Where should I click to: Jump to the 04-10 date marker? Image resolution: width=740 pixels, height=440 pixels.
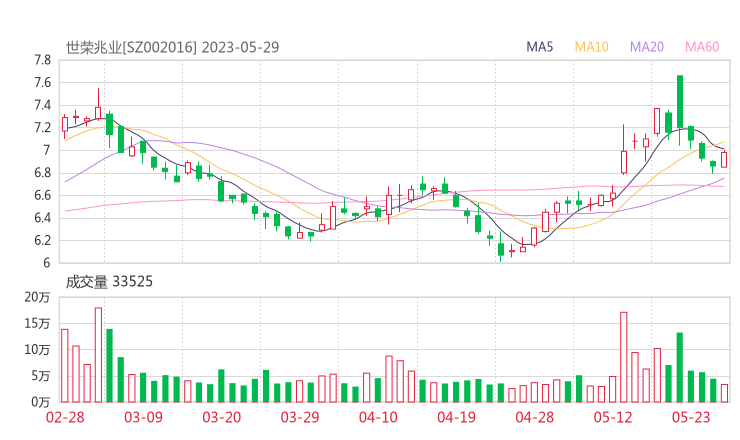point(377,417)
